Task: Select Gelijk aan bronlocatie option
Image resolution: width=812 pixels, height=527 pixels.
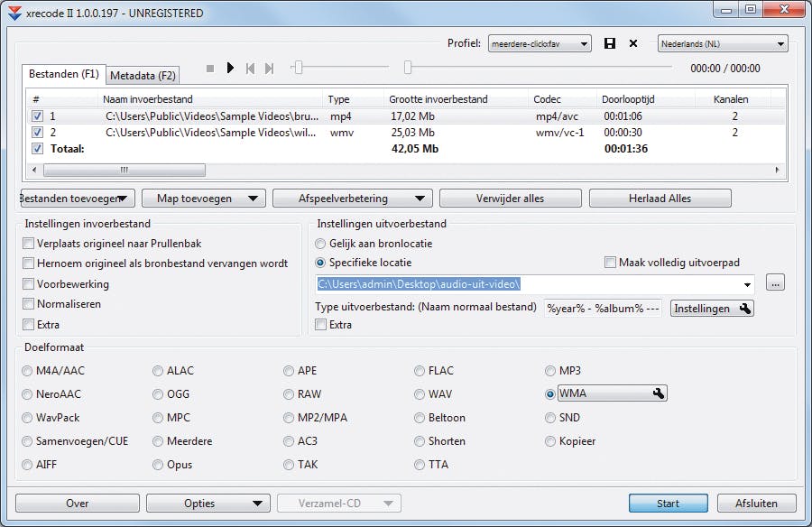Action: 320,244
